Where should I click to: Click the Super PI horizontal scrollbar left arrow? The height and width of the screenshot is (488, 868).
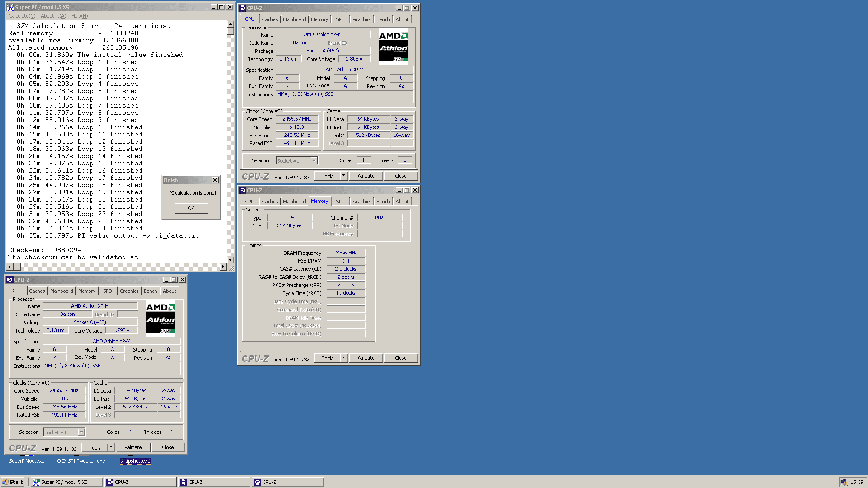click(x=10, y=267)
